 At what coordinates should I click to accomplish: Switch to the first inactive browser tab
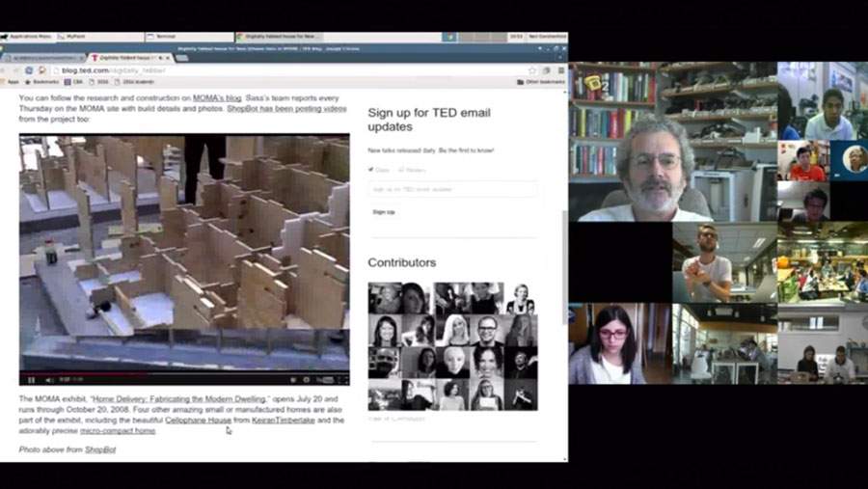43,58
